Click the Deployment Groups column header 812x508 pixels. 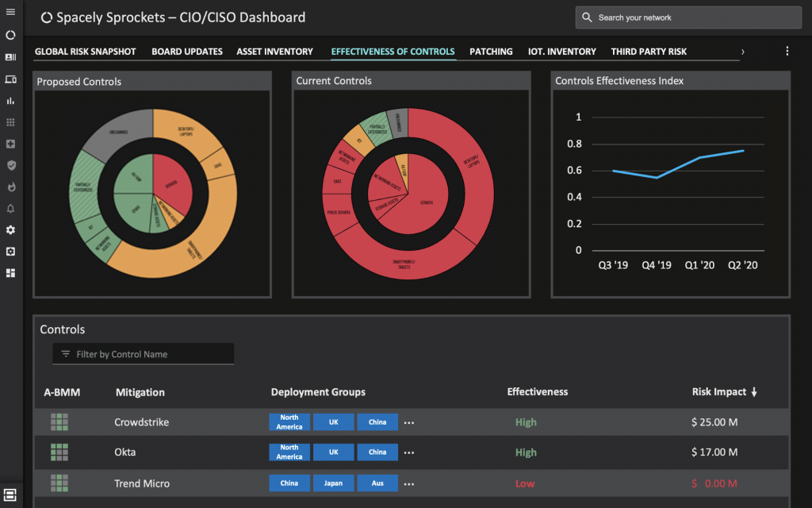(x=318, y=392)
